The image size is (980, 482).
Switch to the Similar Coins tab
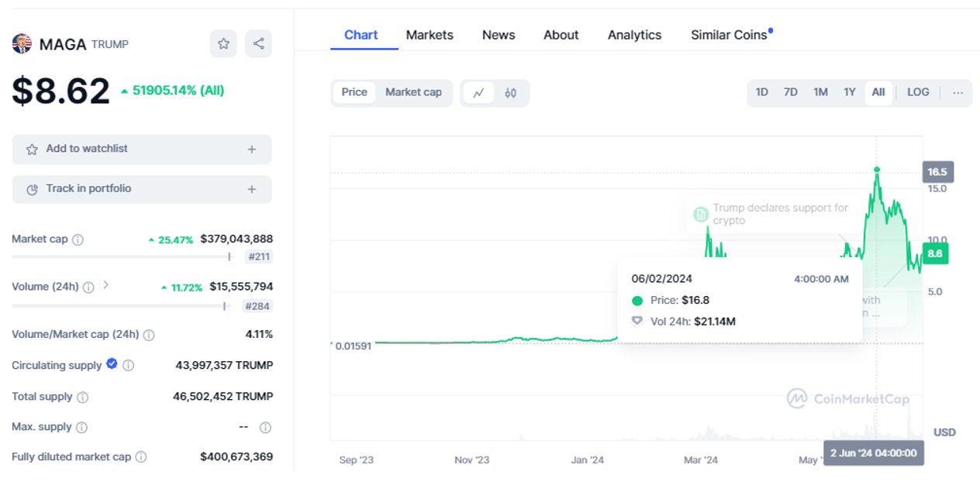tap(729, 35)
